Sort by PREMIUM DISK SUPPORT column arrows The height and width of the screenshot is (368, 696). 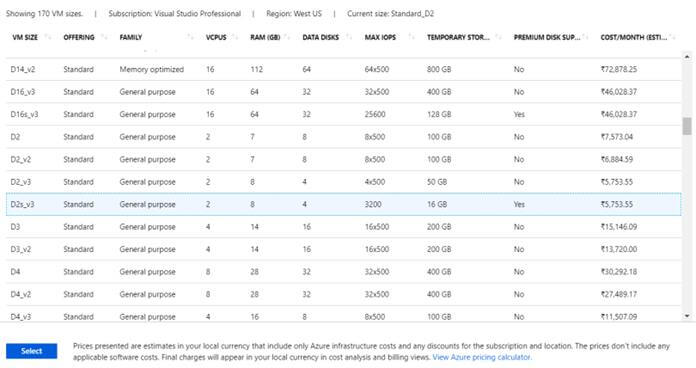(x=586, y=37)
